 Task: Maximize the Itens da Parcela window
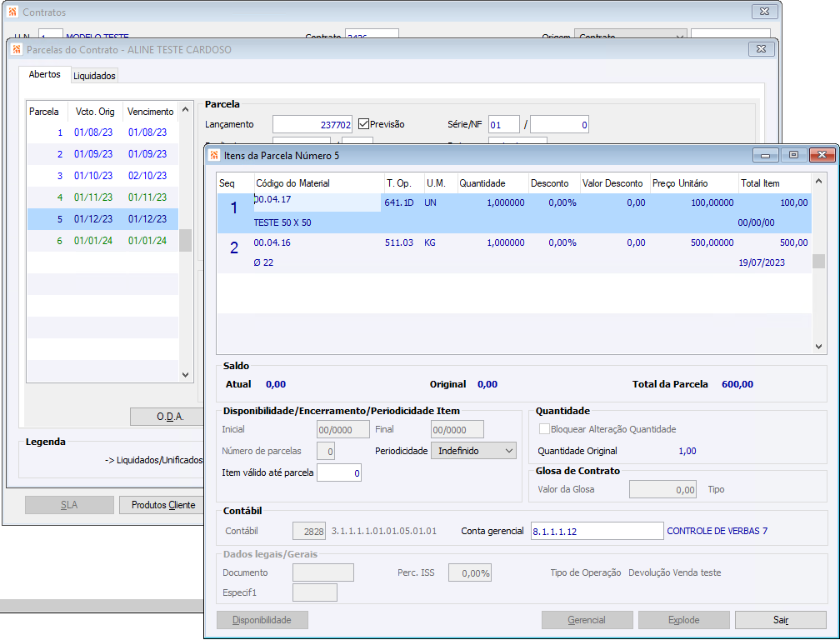[x=793, y=155]
